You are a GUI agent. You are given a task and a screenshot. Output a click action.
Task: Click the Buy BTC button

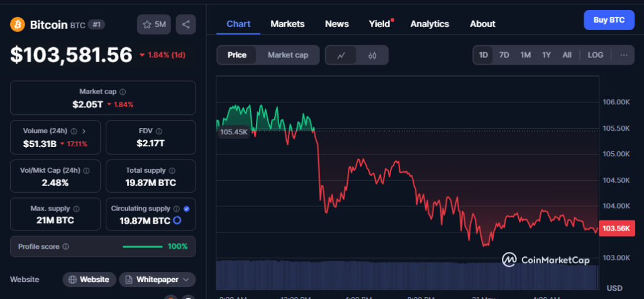click(609, 20)
